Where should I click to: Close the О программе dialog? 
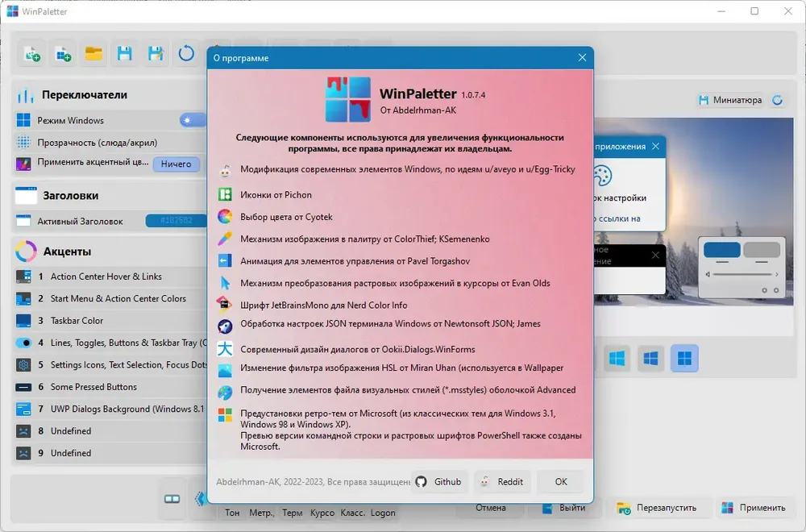coord(582,57)
